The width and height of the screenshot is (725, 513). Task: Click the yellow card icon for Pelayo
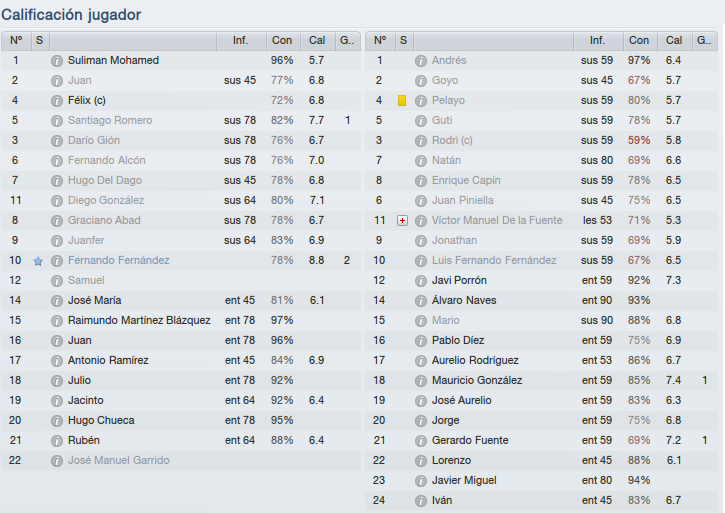[x=402, y=100]
